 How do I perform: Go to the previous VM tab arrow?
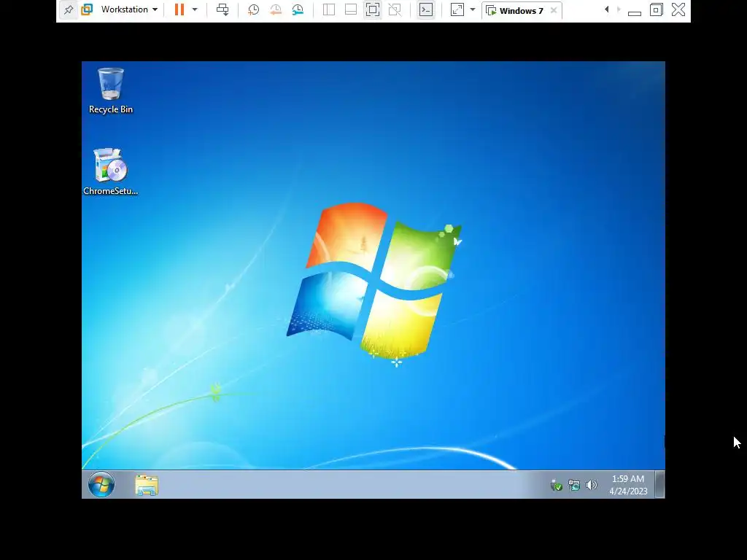coord(606,9)
